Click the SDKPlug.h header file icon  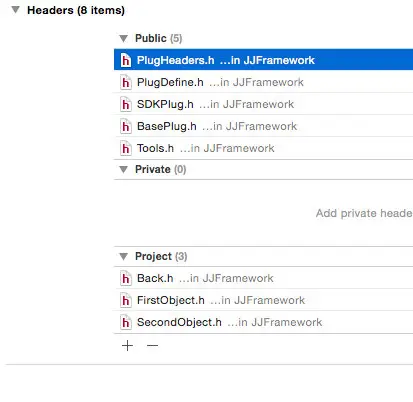tap(126, 104)
